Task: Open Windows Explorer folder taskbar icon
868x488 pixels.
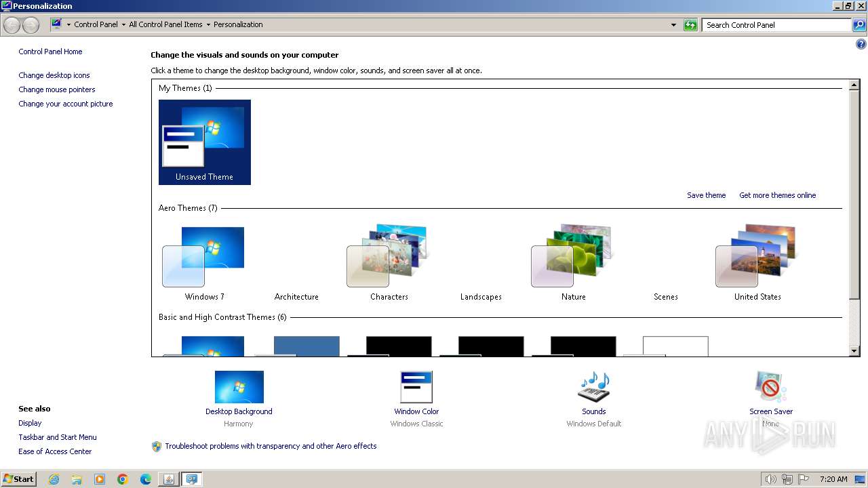Action: tap(77, 479)
